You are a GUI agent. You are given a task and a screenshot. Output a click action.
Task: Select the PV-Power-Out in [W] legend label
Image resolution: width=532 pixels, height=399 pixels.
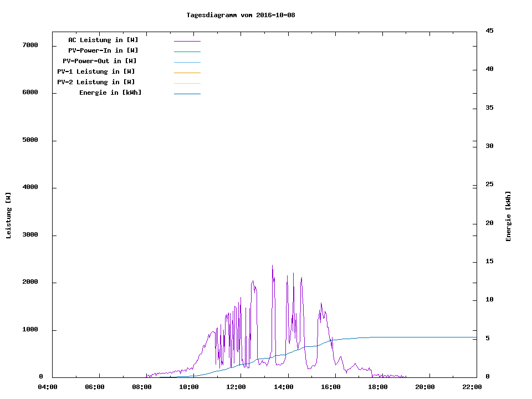click(x=100, y=61)
